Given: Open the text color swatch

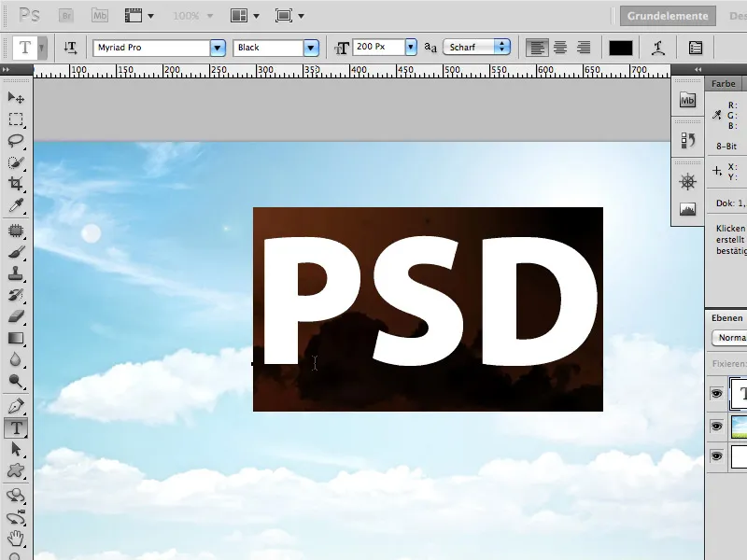Looking at the screenshot, I should coord(621,48).
